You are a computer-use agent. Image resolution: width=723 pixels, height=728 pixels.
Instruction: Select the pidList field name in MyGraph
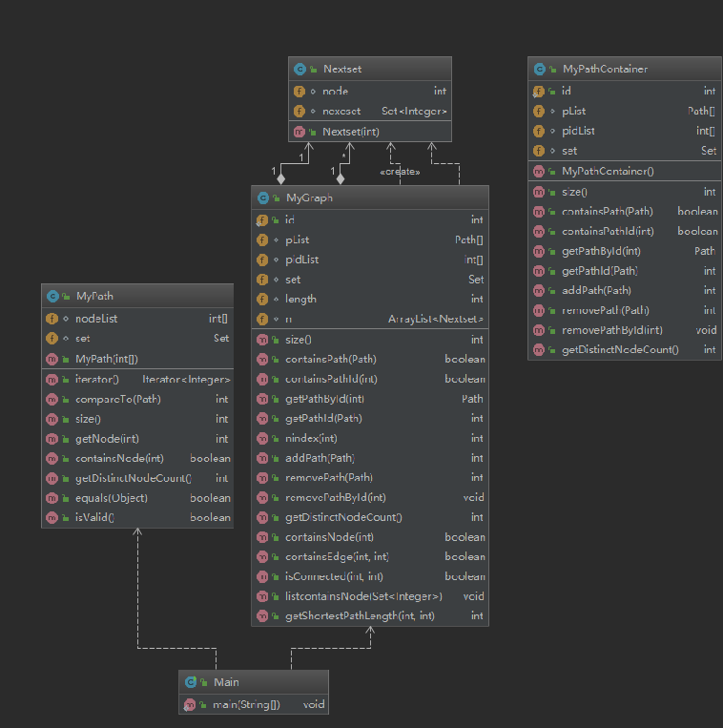pyautogui.click(x=302, y=260)
